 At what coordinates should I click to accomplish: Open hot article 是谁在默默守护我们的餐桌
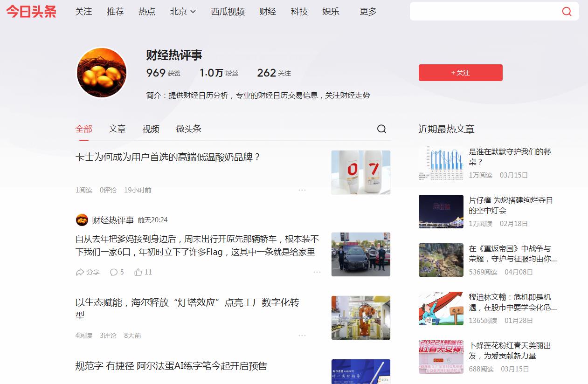510,157
